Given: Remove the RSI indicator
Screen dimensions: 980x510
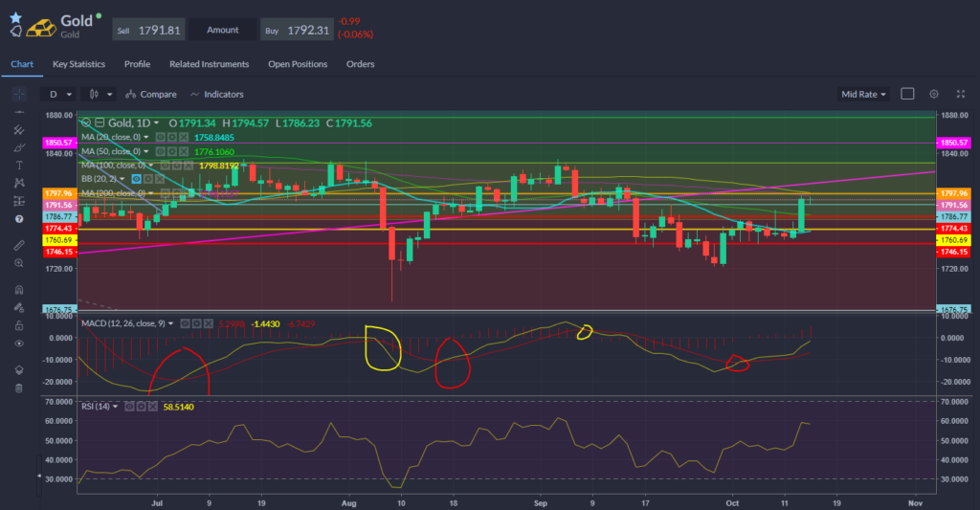Looking at the screenshot, I should point(153,407).
